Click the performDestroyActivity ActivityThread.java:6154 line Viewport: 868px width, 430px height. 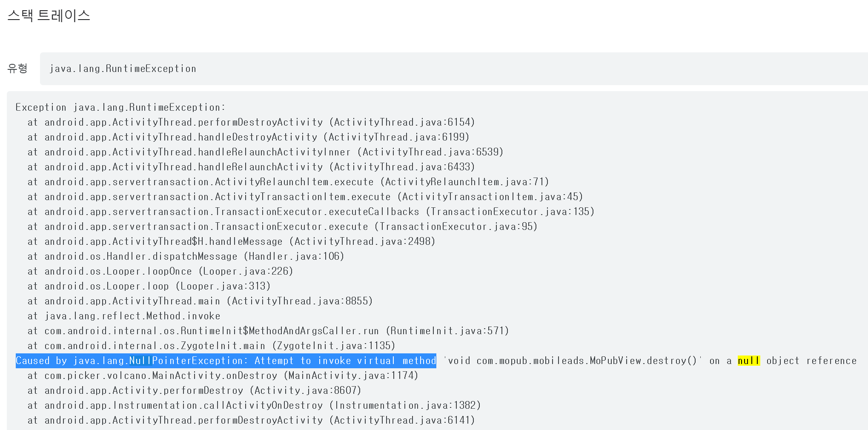(251, 122)
